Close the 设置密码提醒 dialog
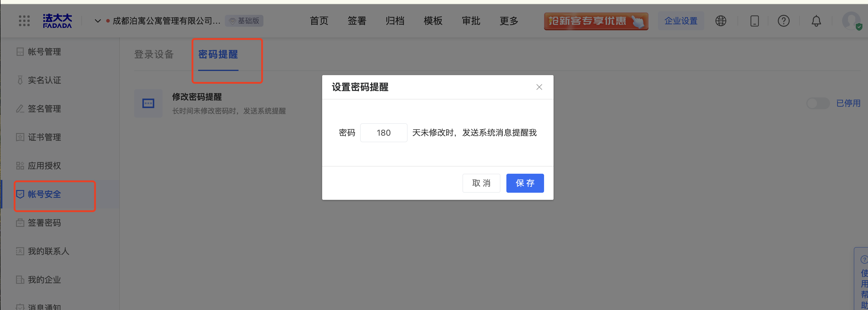The width and height of the screenshot is (868, 310). point(539,87)
